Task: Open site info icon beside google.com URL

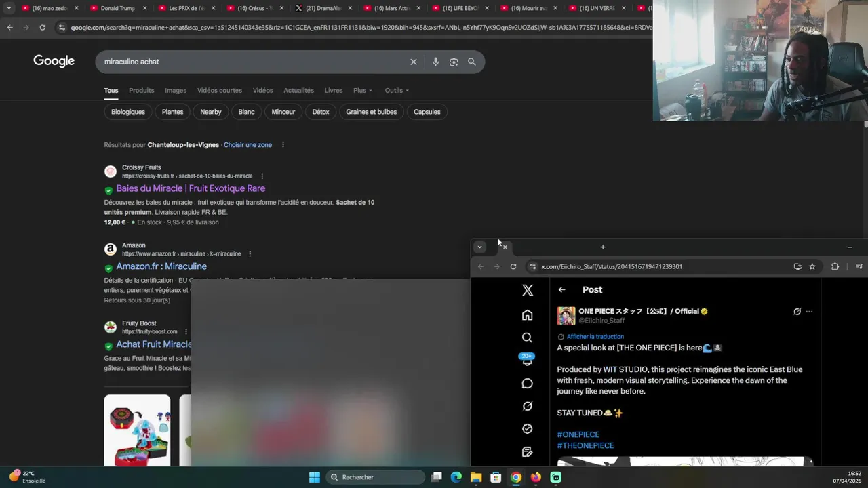Action: point(62,27)
